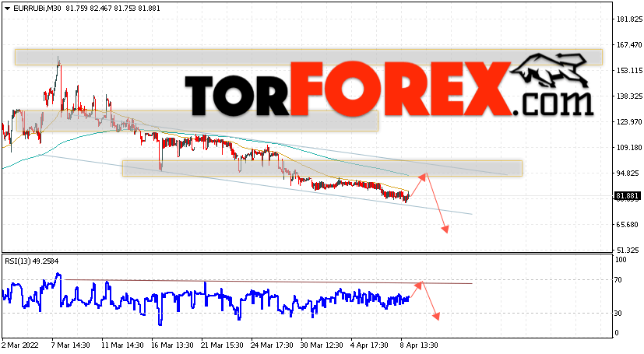This screenshot has height=354, width=644.
Task: Click the 51.325 price axis label
Action: (628, 251)
